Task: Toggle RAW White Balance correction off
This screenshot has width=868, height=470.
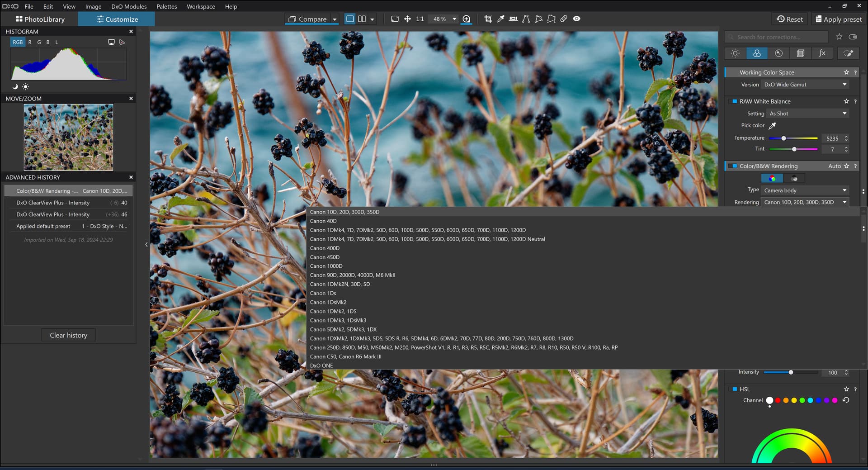Action: pos(735,101)
